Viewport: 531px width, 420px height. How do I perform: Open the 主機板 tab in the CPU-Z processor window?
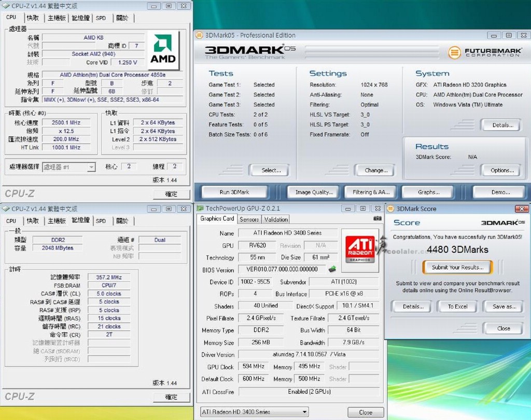(x=56, y=18)
